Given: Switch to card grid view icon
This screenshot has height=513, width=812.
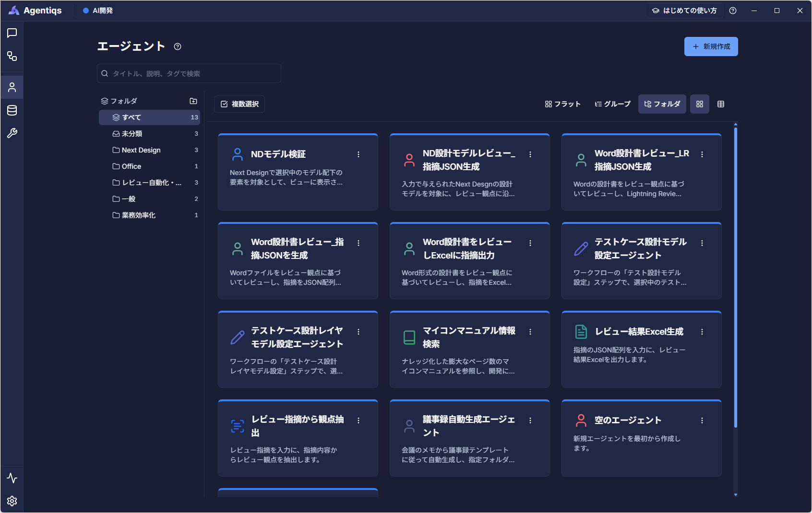Looking at the screenshot, I should click(700, 104).
